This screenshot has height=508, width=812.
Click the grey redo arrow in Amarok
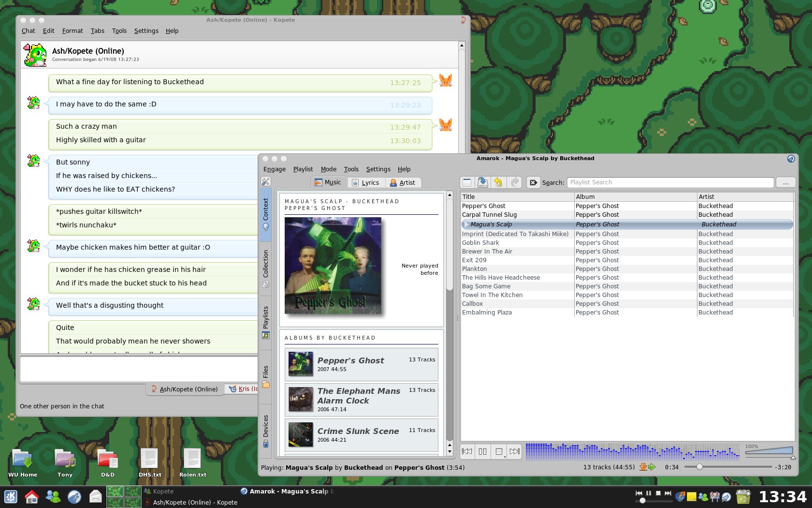click(x=515, y=182)
